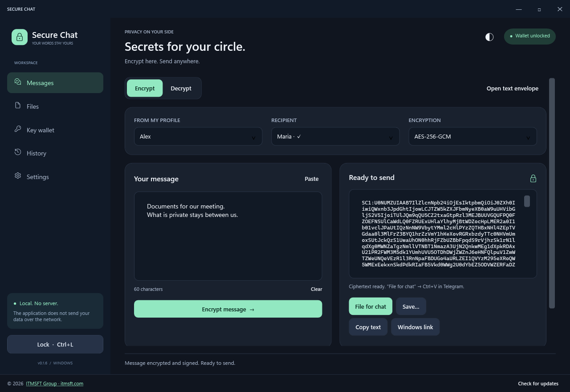Click the main page vertical scrollbar
Image resolution: width=570 pixels, height=392 pixels.
pyautogui.click(x=552, y=193)
